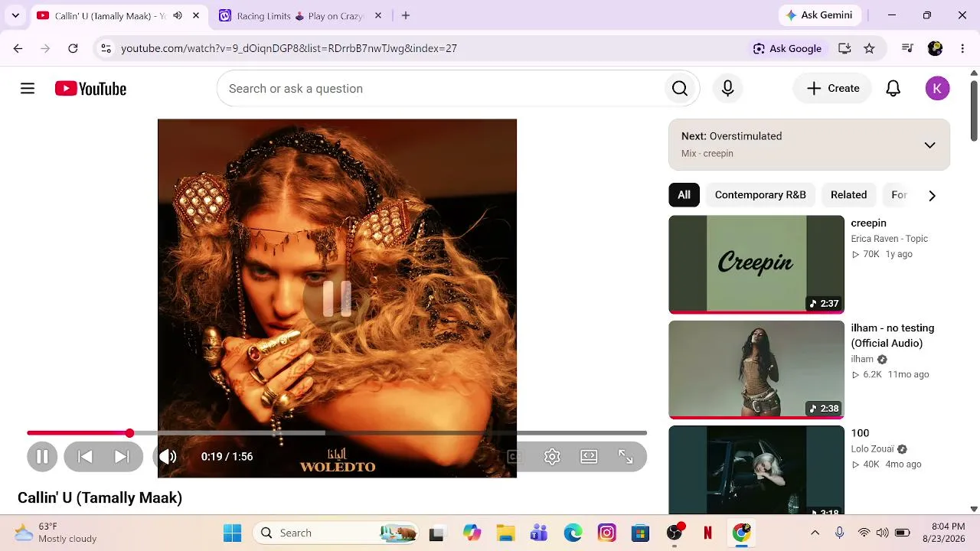Image resolution: width=980 pixels, height=551 pixels.
Task: Select the 'All' filter chip
Action: 684,195
